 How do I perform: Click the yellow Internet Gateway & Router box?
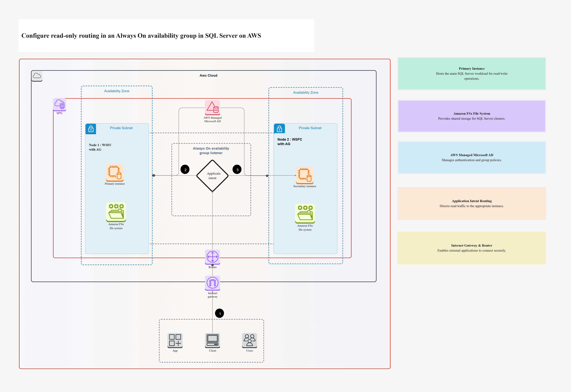(471, 248)
